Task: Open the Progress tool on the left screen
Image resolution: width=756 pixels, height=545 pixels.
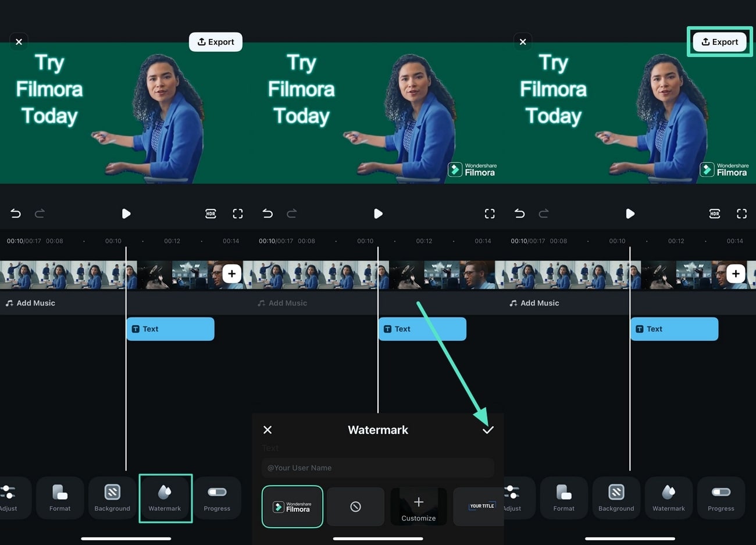Action: click(x=217, y=498)
